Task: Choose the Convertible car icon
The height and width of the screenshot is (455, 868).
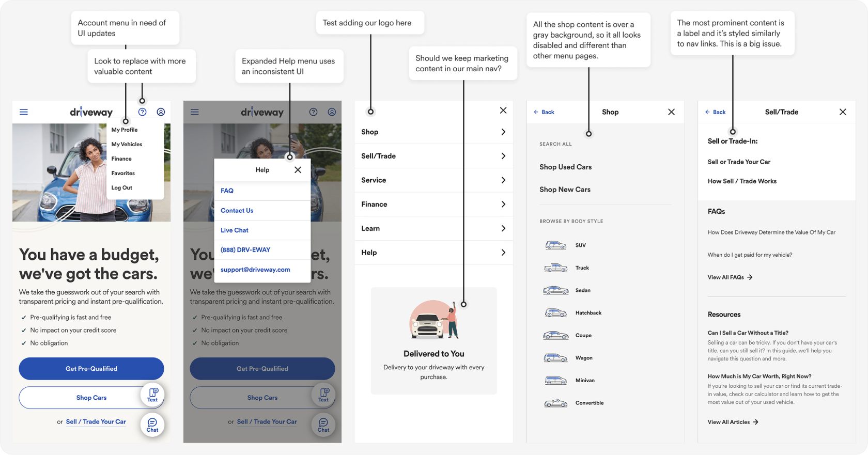Action: tap(555, 403)
